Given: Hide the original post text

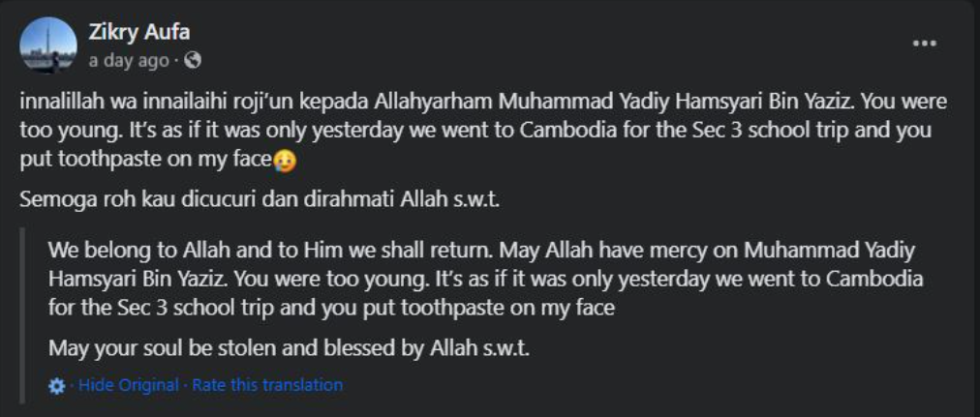Looking at the screenshot, I should click(x=128, y=385).
